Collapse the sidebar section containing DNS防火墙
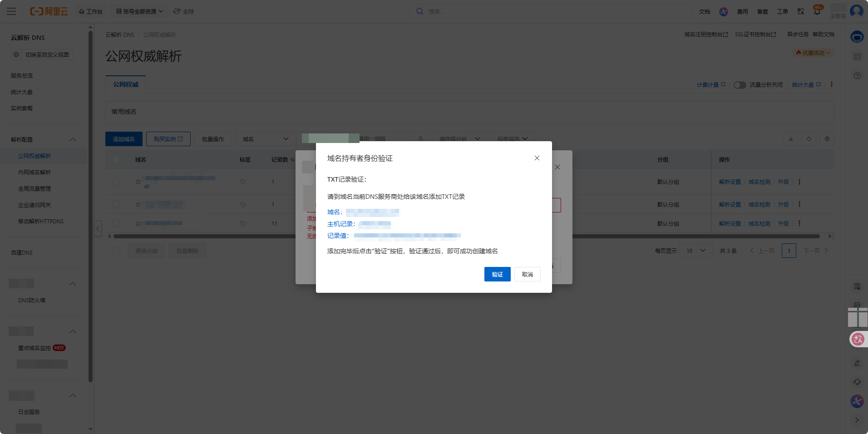This screenshot has width=868, height=434. [73, 284]
